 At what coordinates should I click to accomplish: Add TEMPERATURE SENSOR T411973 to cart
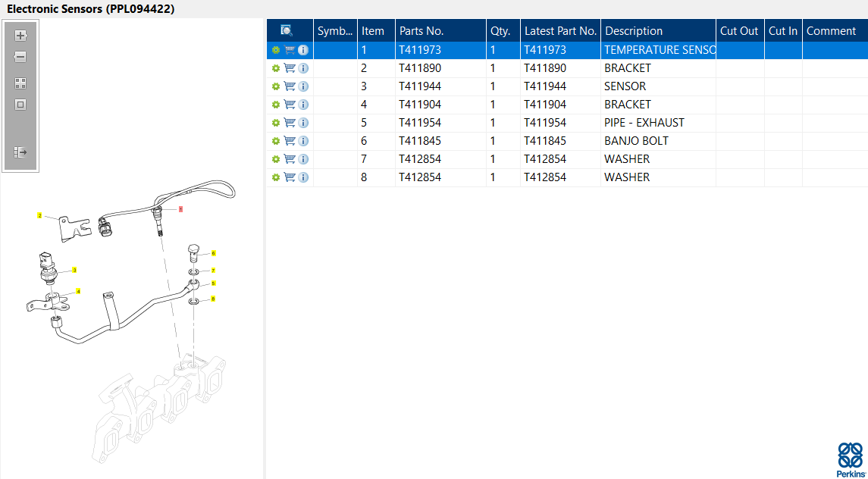[290, 50]
